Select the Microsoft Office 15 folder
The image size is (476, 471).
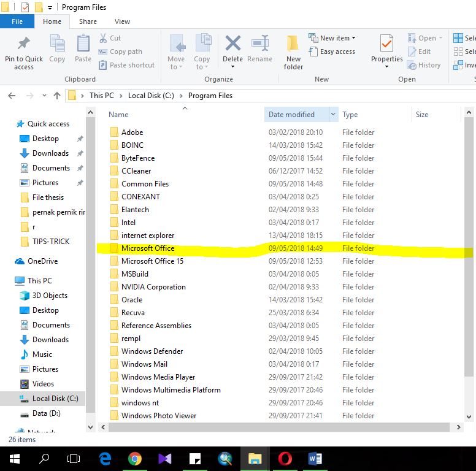152,261
